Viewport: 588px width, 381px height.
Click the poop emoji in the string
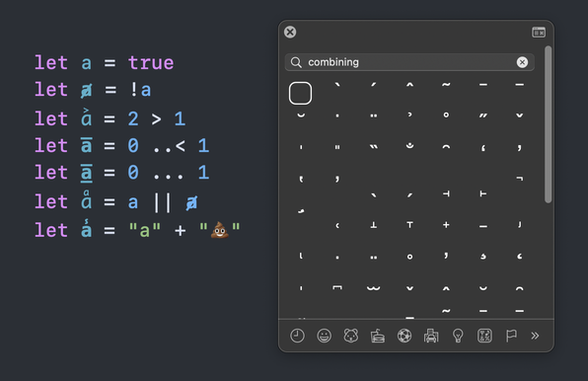[x=220, y=230]
